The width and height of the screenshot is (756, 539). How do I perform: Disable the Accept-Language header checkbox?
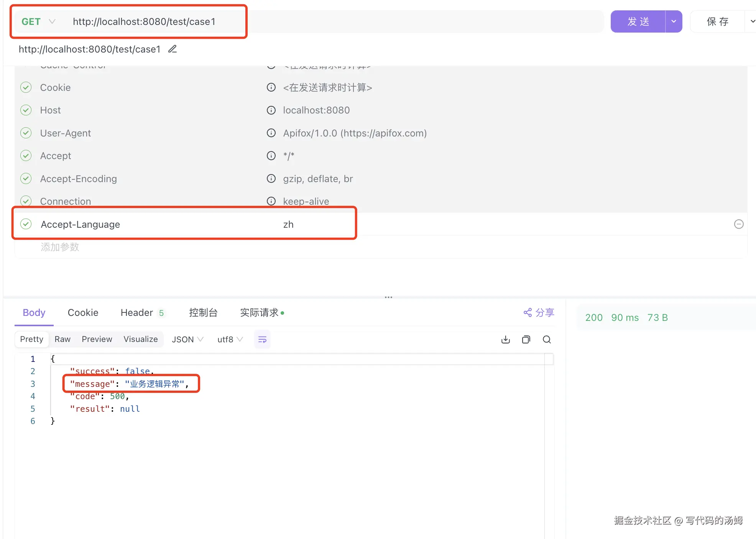click(26, 224)
